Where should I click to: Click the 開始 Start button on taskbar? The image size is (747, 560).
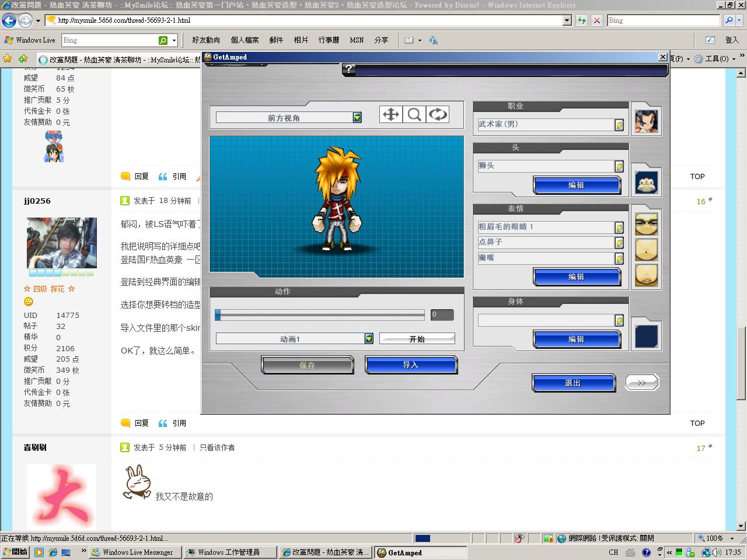click(15, 552)
